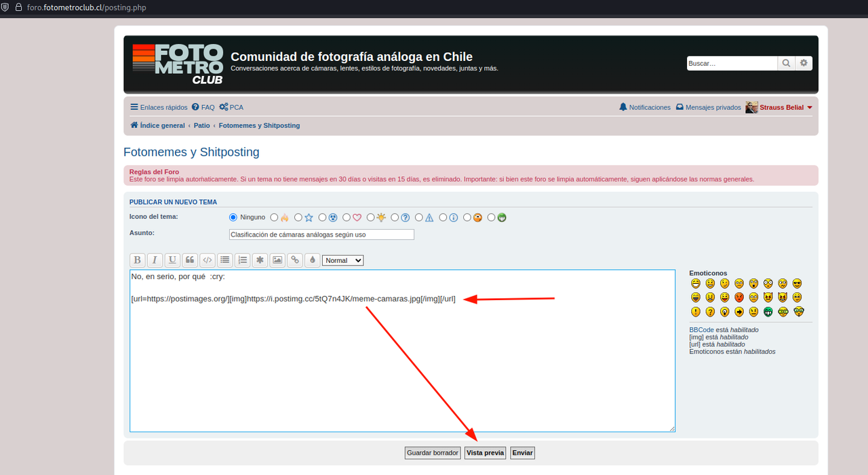Insert an image tag with the picture icon

[277, 260]
